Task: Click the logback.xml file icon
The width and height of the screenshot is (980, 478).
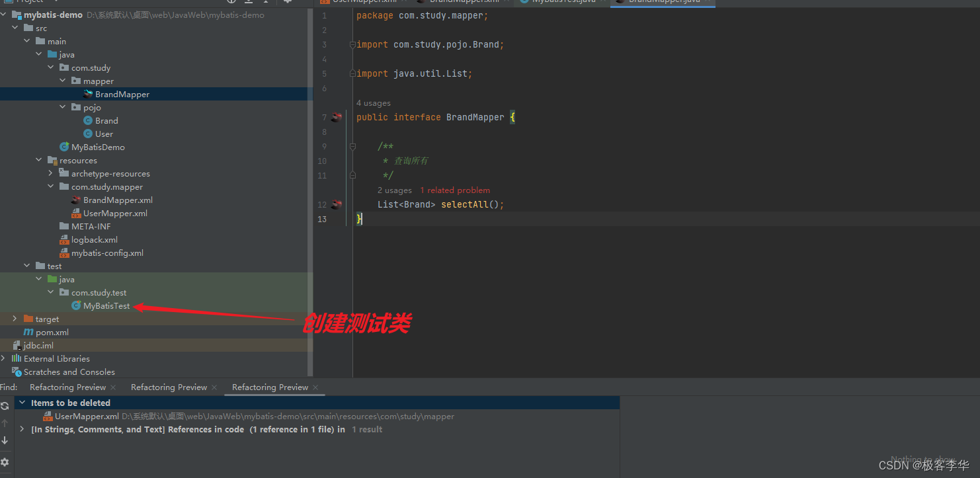Action: (64, 239)
